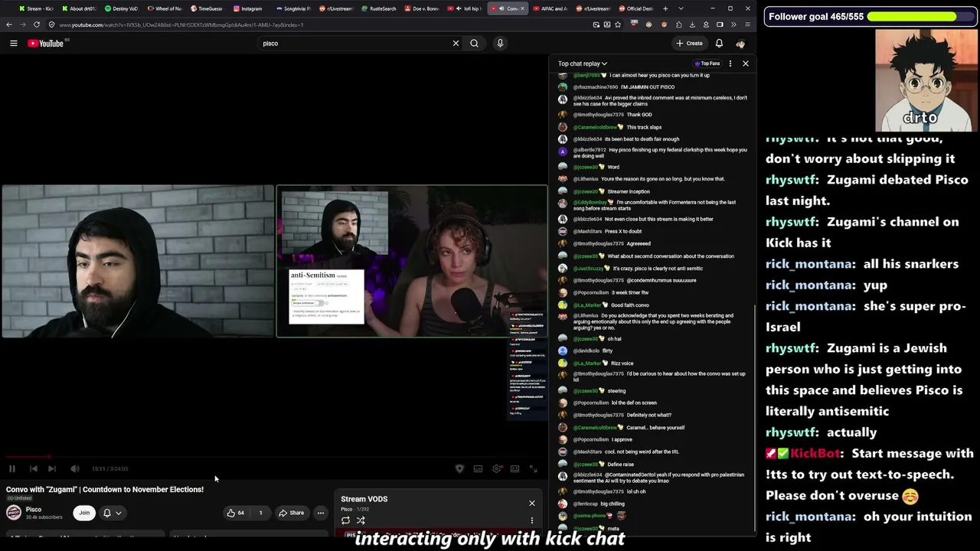Screen dimensions: 980x551
Task: Open more actions ellipsis under video
Action: (321, 513)
